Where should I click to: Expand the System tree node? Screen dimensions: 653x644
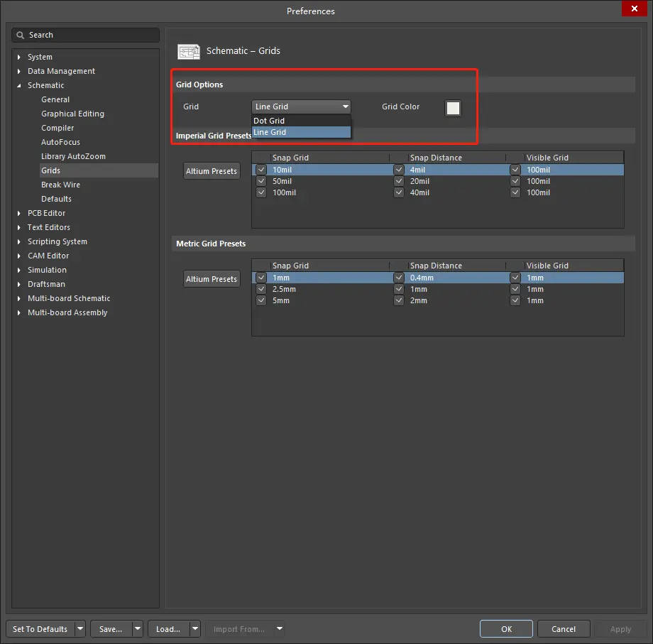(x=18, y=57)
